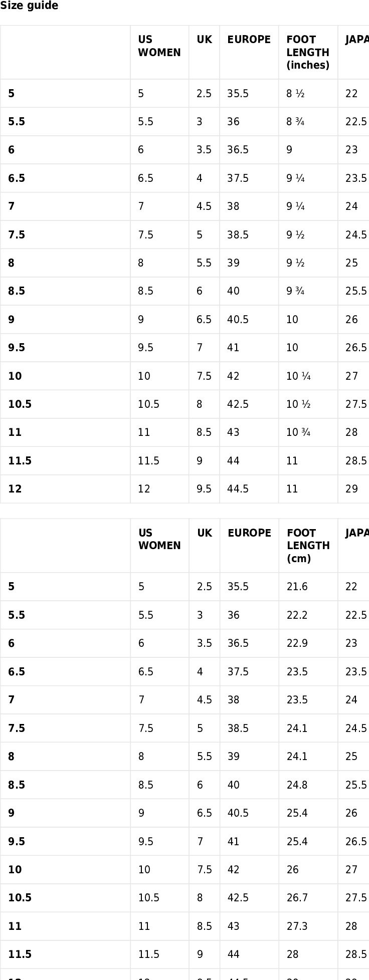Select row label 11.5 in the cm table

pyautogui.click(x=20, y=954)
